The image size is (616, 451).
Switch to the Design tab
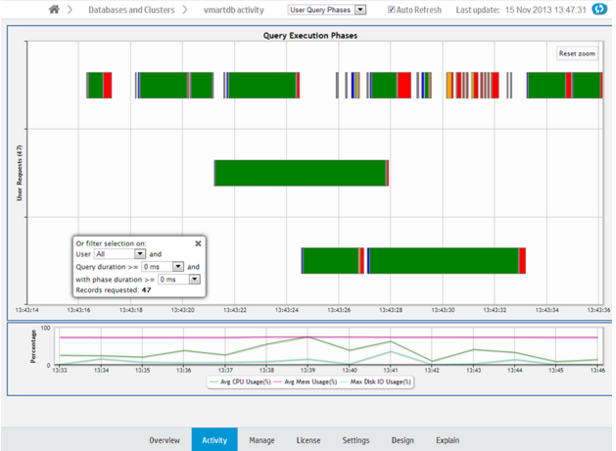click(x=402, y=440)
